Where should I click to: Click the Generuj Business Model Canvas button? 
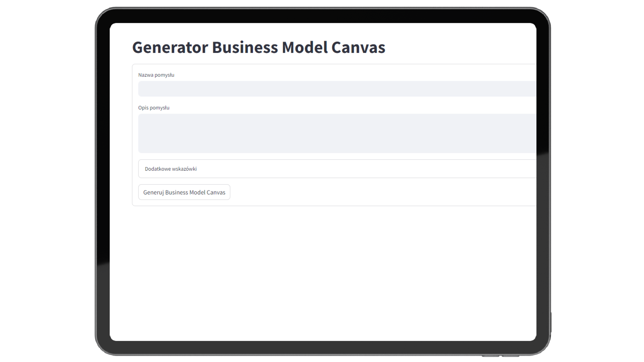click(x=184, y=192)
